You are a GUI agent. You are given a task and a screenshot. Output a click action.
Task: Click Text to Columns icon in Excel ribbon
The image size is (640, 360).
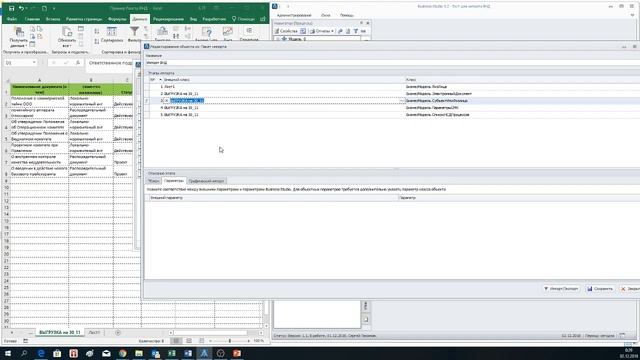click(x=162, y=31)
